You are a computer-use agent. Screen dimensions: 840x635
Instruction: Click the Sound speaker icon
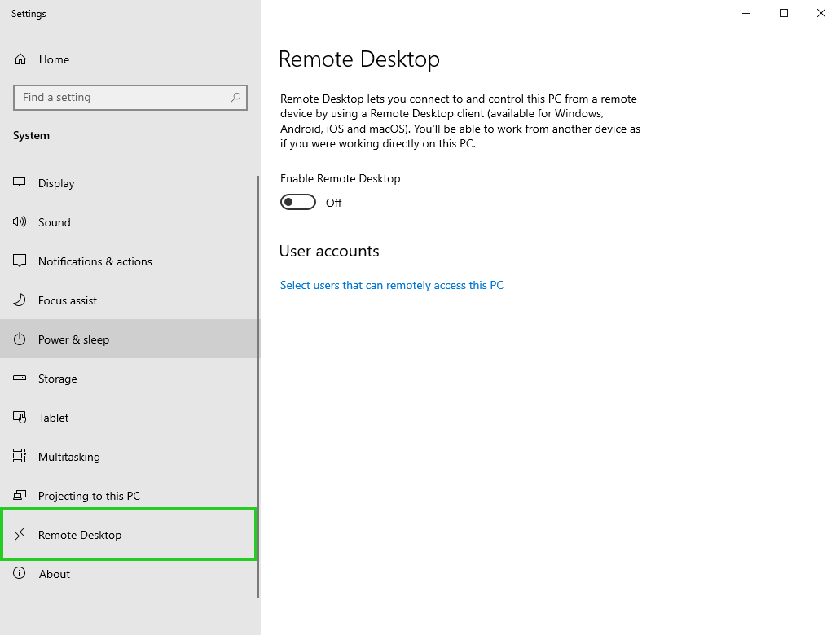tap(20, 221)
